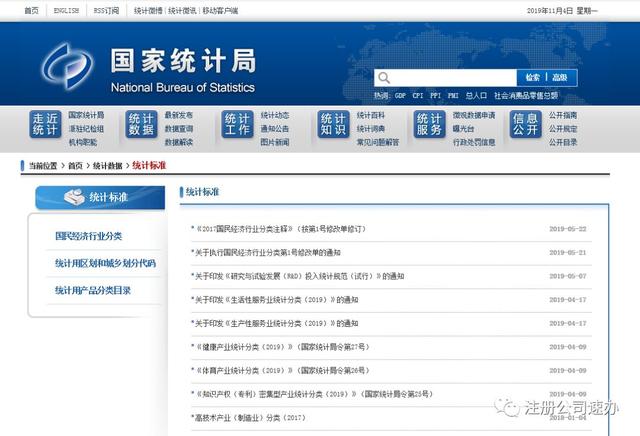
Task: Select hot keyword 总人口
Action: (x=476, y=96)
